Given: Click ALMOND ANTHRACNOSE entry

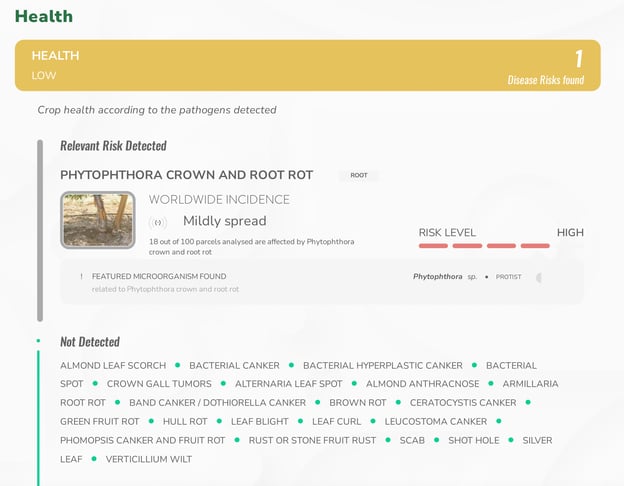Looking at the screenshot, I should click(423, 384).
